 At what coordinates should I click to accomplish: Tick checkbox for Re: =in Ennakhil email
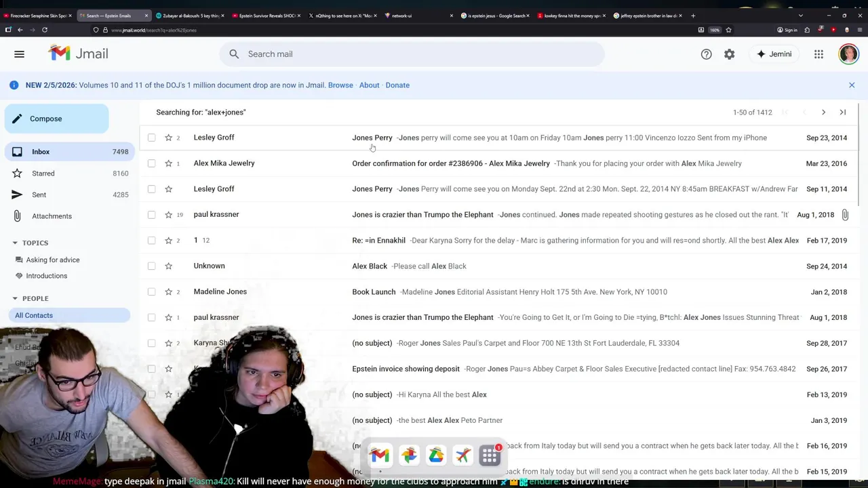click(151, 241)
